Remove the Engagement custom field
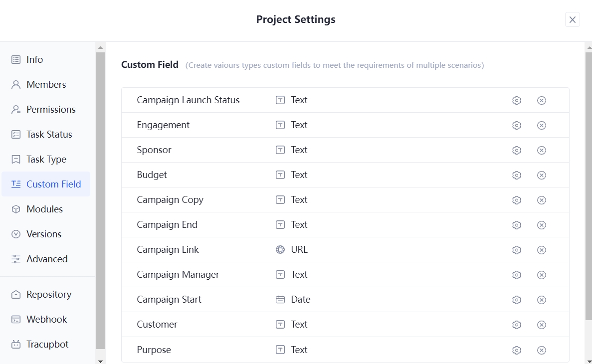This screenshot has width=592, height=364. coord(542,125)
